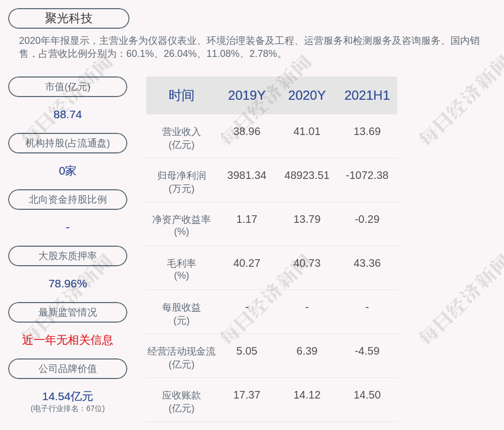
Task: Select the 78.96% pledge rate value
Action: click(68, 284)
